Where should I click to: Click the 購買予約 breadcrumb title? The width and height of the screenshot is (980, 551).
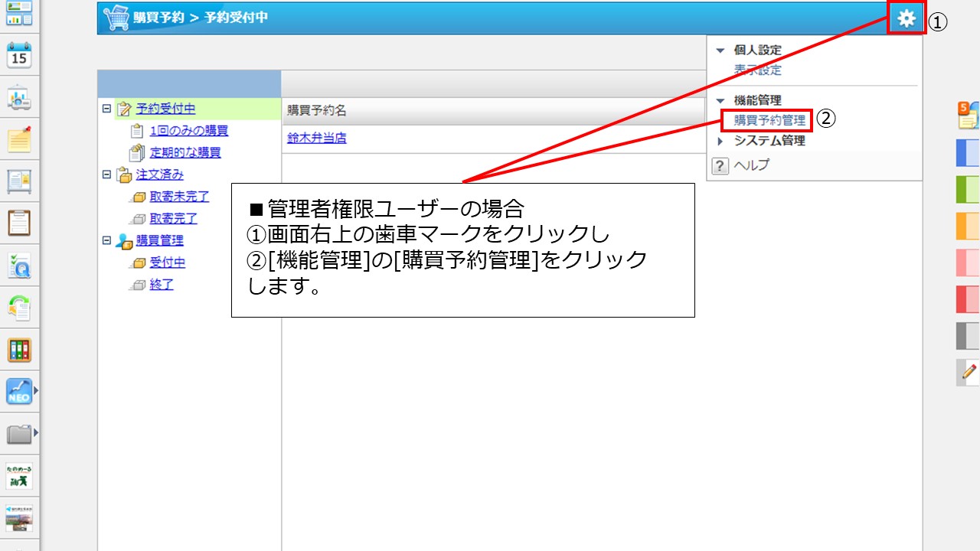click(x=158, y=18)
